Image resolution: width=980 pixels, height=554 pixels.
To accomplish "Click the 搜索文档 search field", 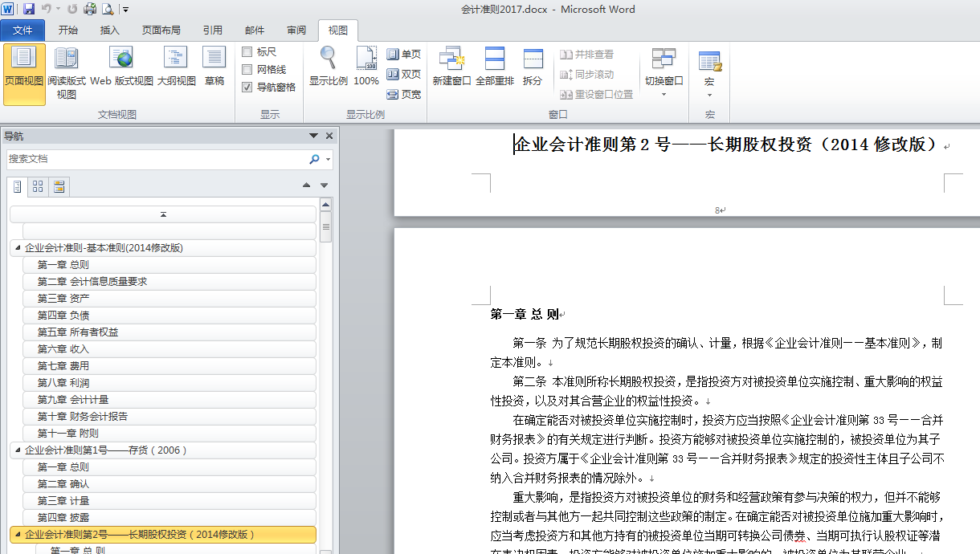I will (157, 159).
